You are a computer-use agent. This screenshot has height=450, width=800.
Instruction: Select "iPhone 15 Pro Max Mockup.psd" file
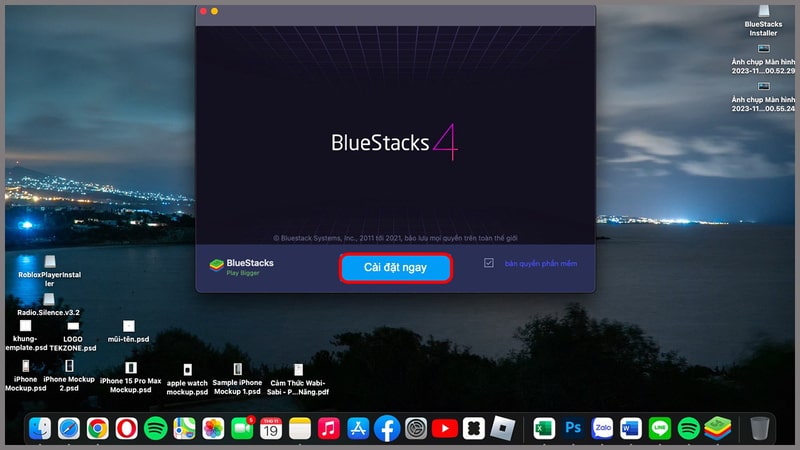pos(130,368)
